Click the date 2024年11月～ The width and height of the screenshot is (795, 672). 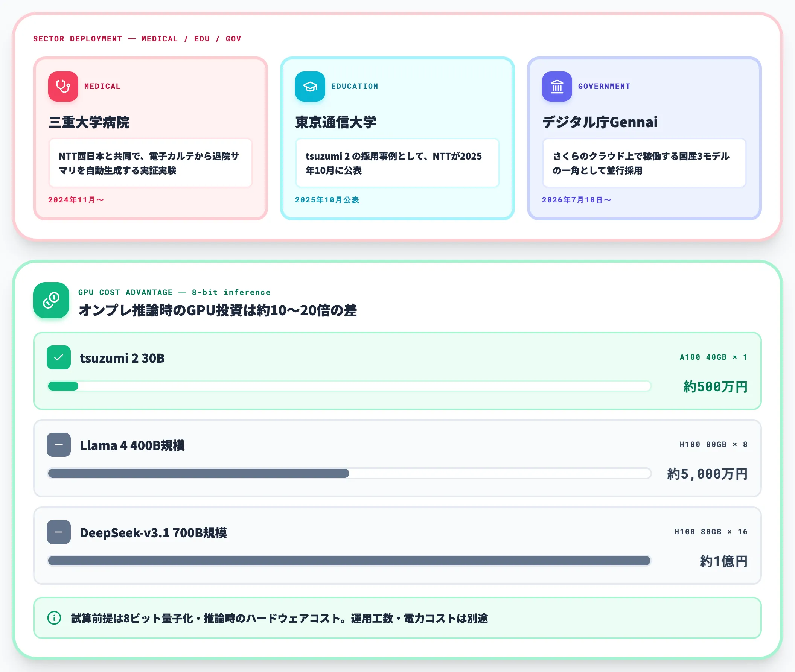tap(76, 200)
